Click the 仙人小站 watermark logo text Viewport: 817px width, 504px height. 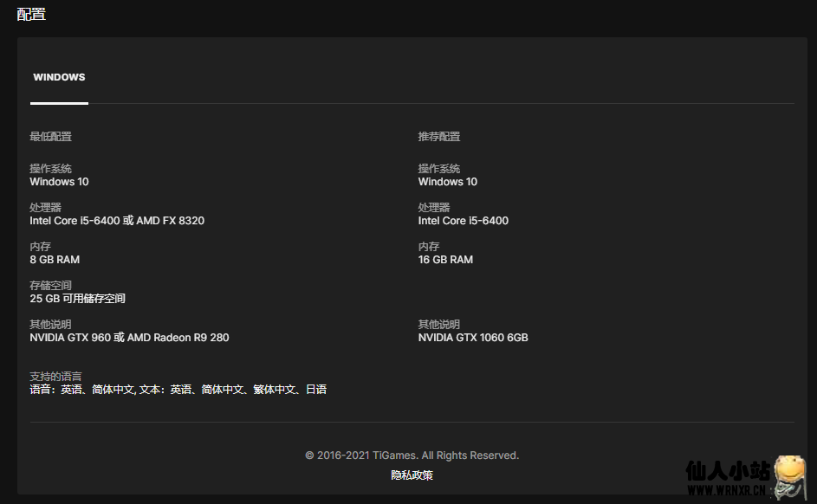point(727,470)
